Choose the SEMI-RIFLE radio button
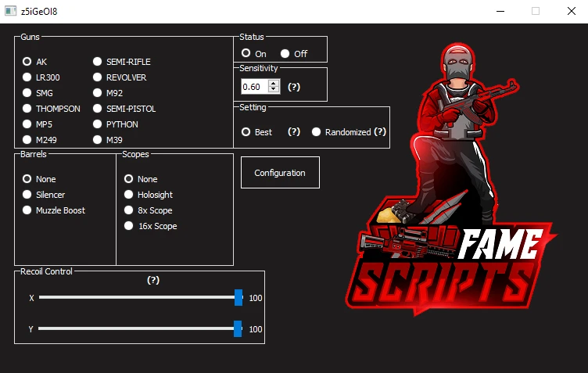 [x=121, y=62]
